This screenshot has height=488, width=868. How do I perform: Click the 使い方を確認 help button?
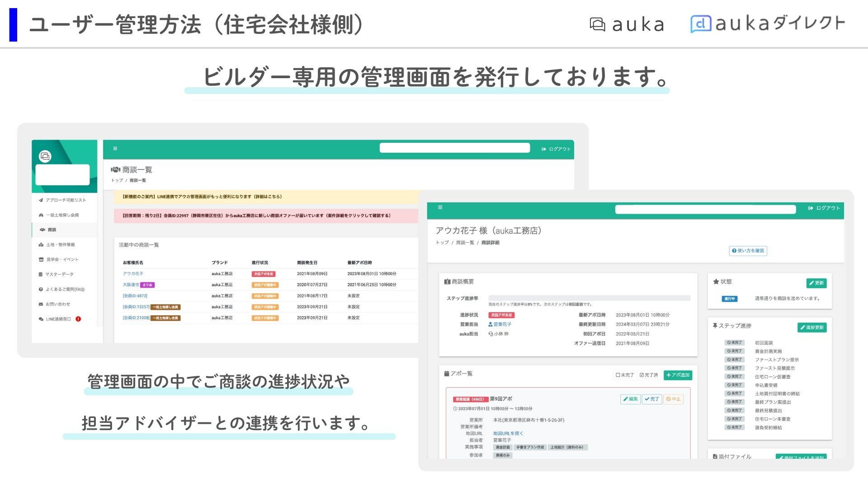(748, 251)
